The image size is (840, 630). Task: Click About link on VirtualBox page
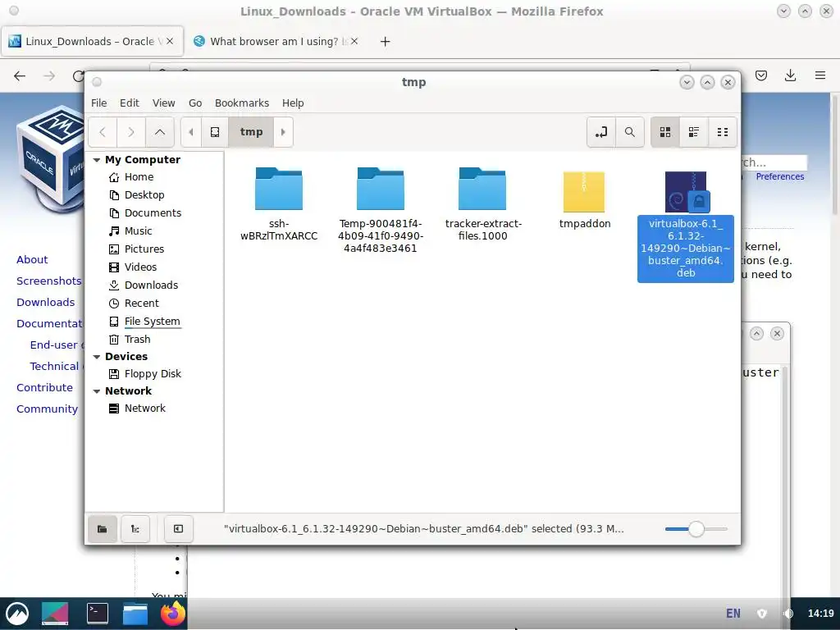click(x=32, y=260)
